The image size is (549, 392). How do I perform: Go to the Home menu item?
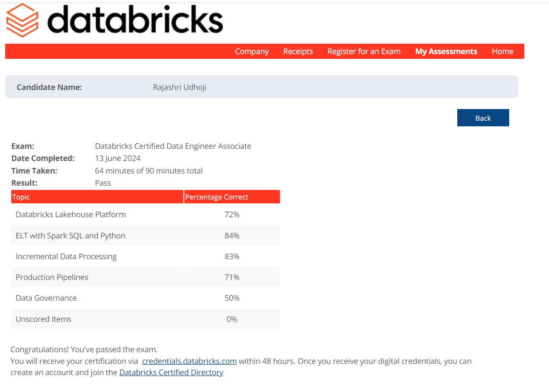(x=502, y=51)
